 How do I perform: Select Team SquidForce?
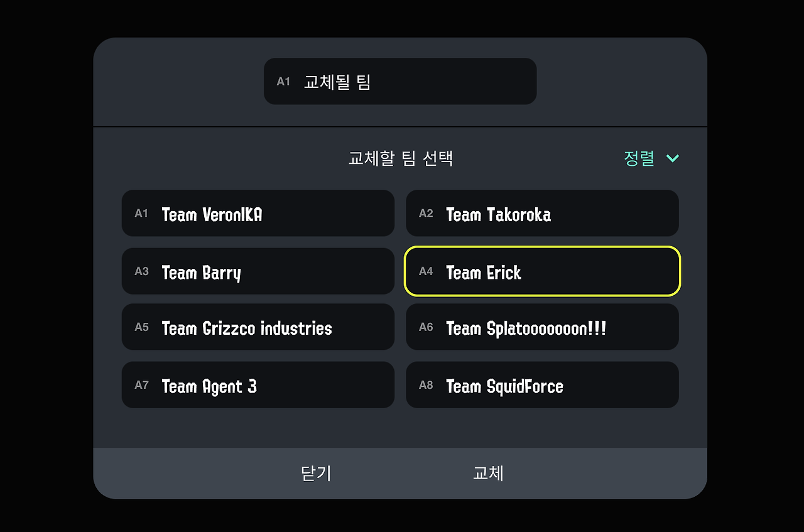[x=542, y=385]
